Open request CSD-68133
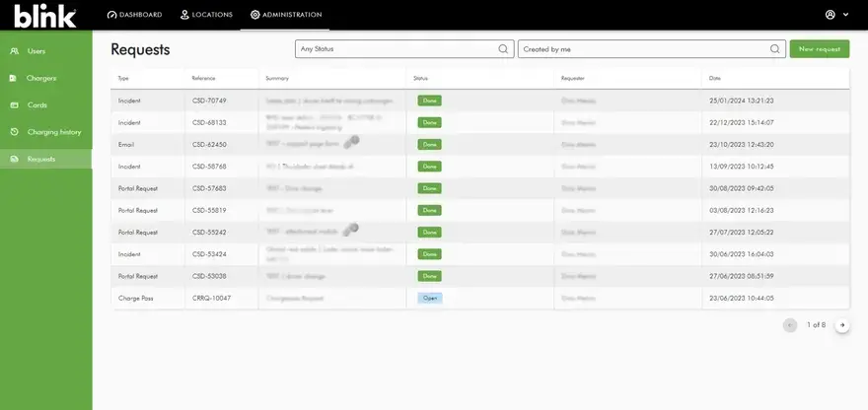868x410 pixels. pyautogui.click(x=209, y=123)
